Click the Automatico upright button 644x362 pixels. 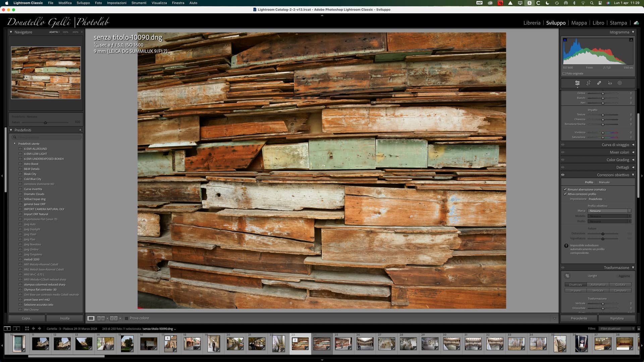click(x=598, y=285)
